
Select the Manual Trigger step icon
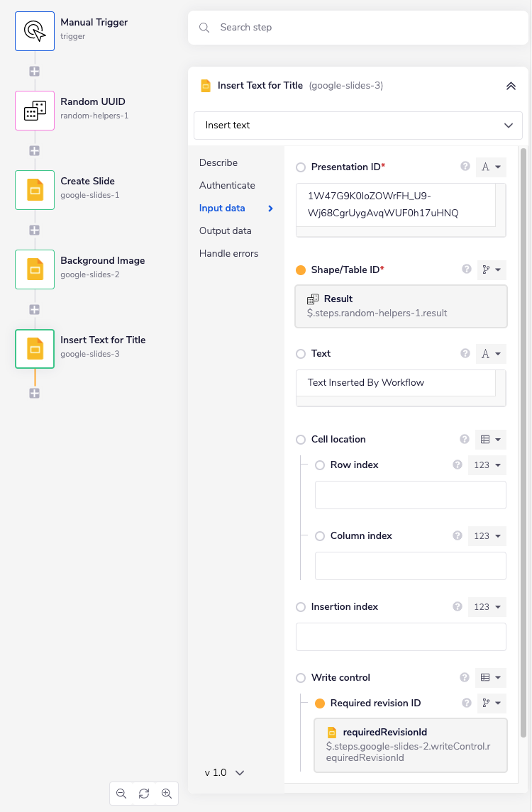34,30
